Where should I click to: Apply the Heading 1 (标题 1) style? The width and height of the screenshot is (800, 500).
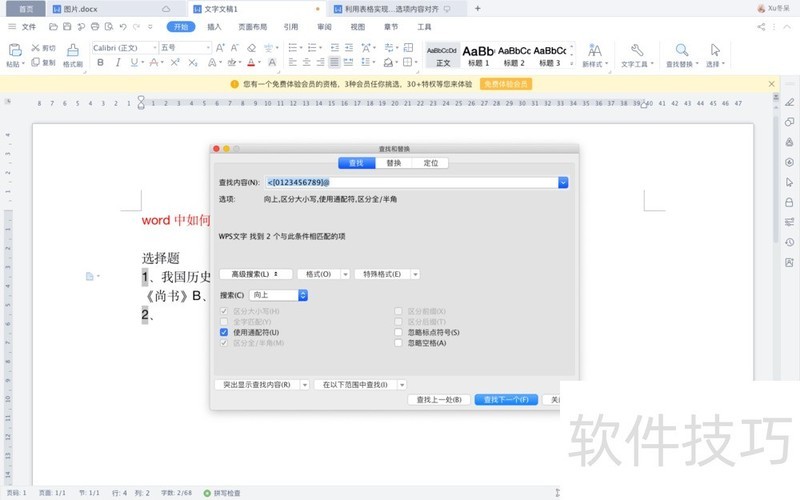(478, 55)
